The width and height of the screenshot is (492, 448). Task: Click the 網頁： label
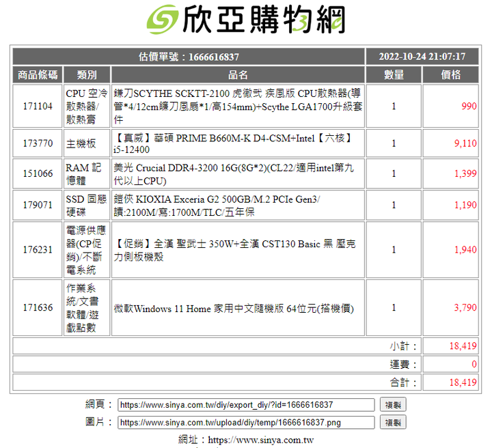98,404
